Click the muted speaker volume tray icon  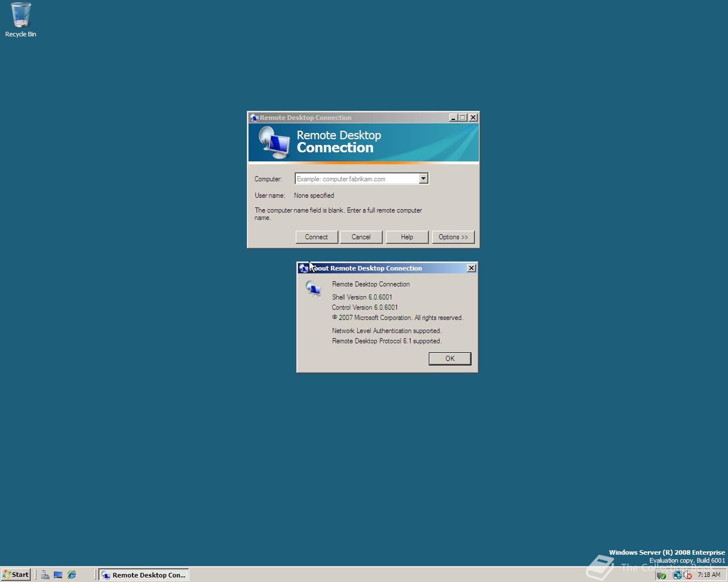tap(688, 575)
